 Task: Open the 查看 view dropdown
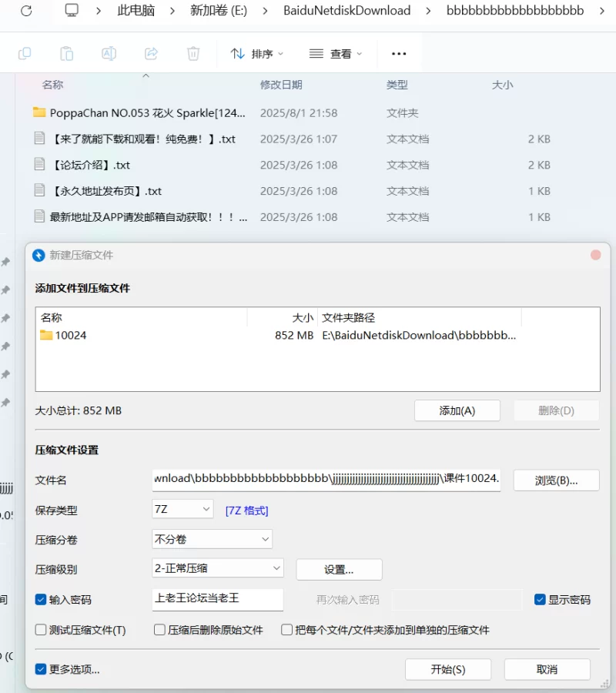336,54
